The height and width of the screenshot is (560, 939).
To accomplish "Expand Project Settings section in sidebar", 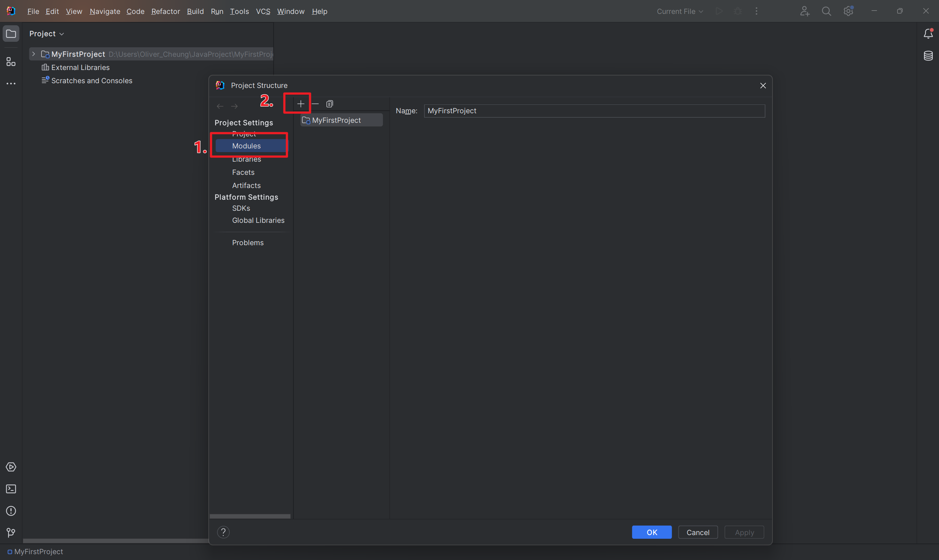I will coord(244,122).
